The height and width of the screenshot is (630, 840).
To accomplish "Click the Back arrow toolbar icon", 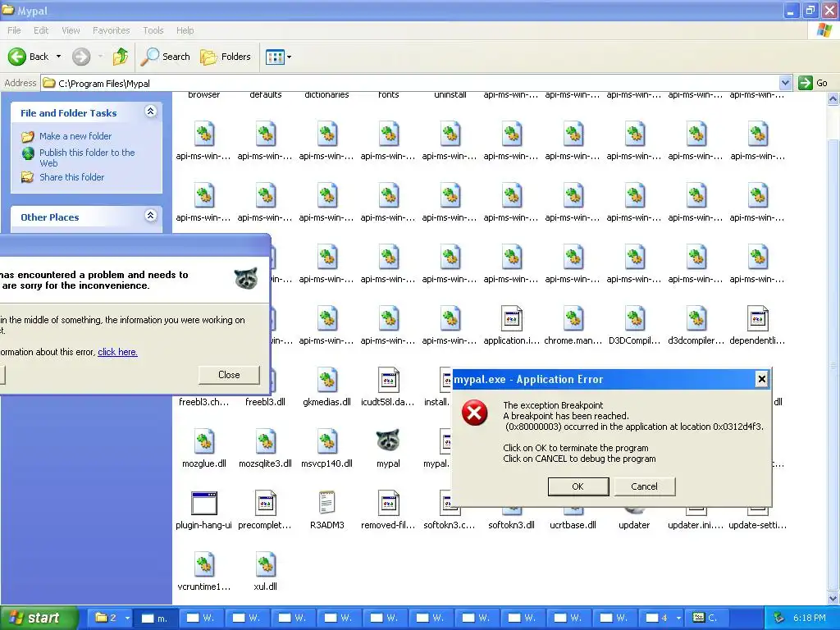I will pos(17,57).
